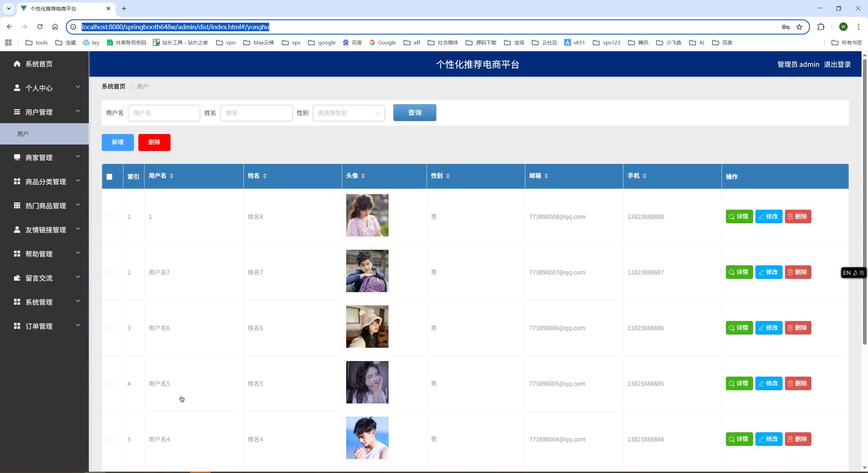Open the browser extensions puzzle icon
The image size is (868, 473).
tap(821, 27)
